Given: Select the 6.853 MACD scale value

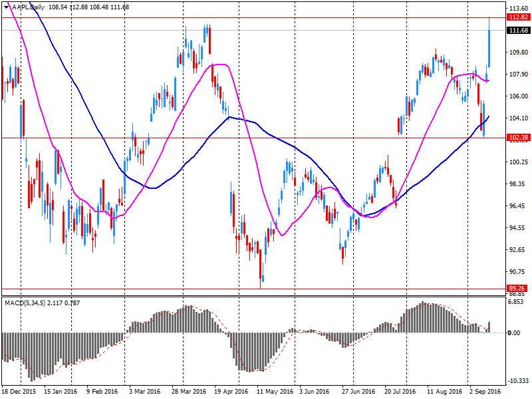Looking at the screenshot, I should 516,302.
